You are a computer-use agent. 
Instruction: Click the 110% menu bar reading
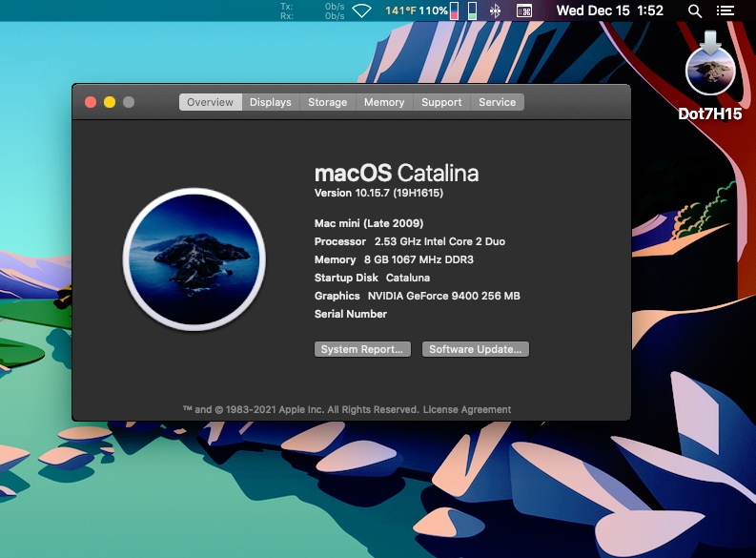click(x=433, y=10)
